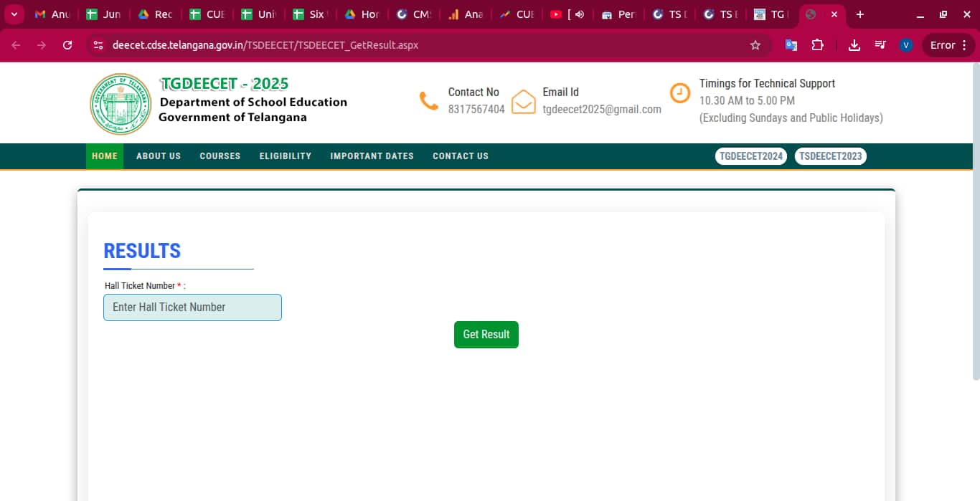This screenshot has width=980, height=501.
Task: Open the browser downloads icon
Action: 854,45
